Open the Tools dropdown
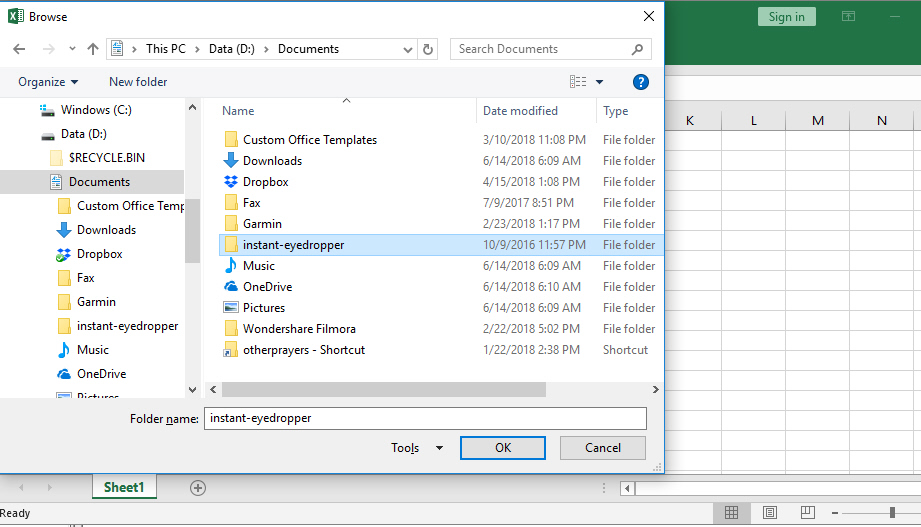Image resolution: width=921 pixels, height=527 pixels. [x=417, y=448]
